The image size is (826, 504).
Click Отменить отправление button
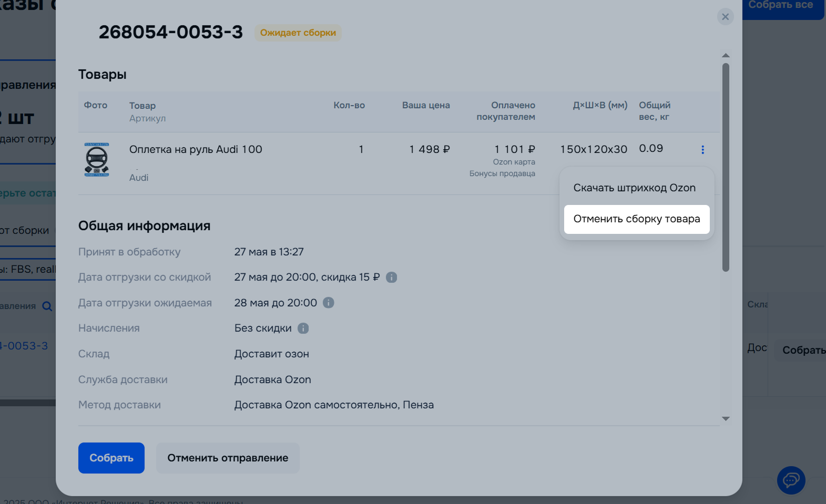(x=228, y=458)
